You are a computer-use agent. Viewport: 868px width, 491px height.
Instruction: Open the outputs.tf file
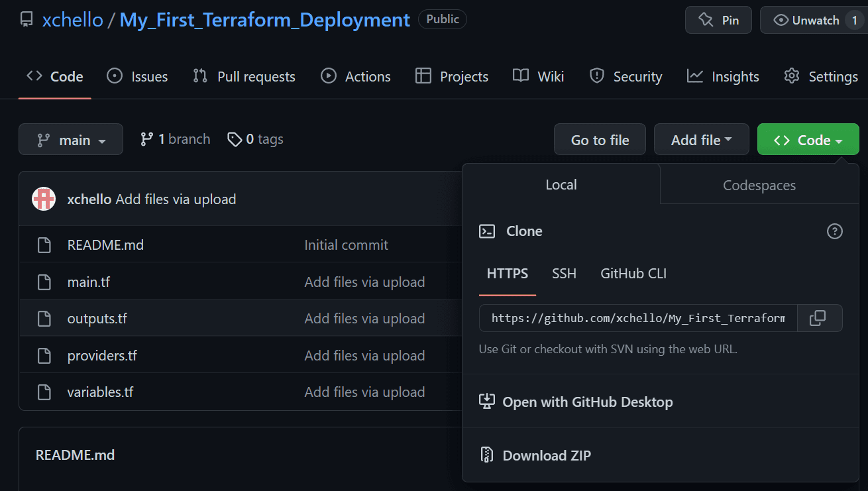pyautogui.click(x=97, y=318)
